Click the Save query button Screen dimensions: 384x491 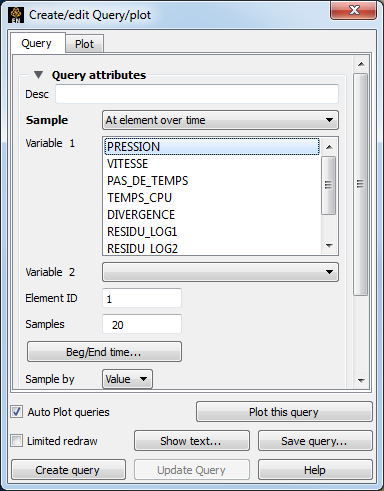pos(315,441)
